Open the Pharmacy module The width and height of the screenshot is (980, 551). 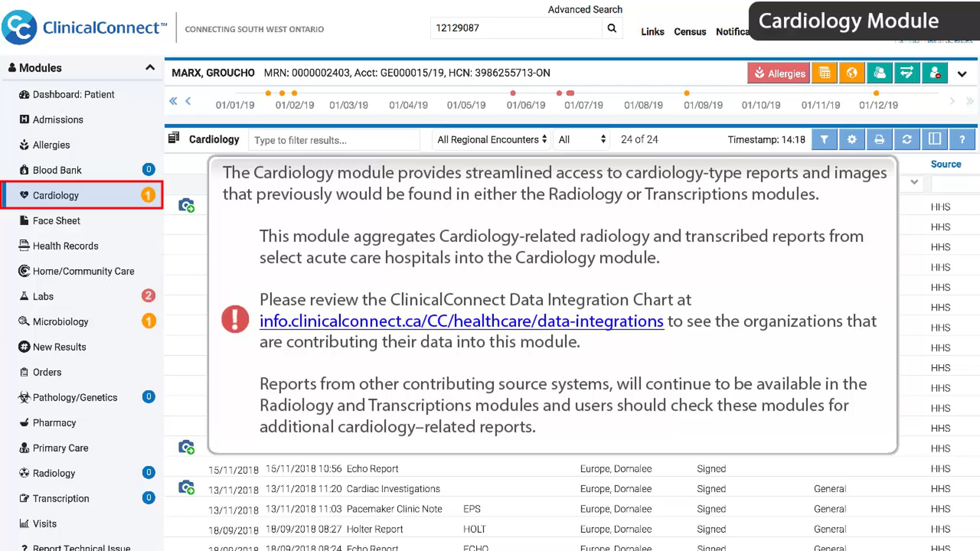point(82,423)
